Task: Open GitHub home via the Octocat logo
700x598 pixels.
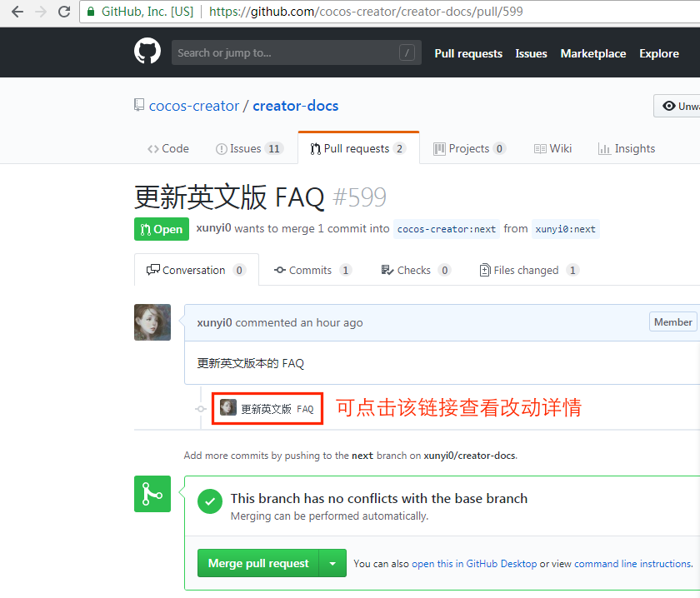Action: click(147, 51)
